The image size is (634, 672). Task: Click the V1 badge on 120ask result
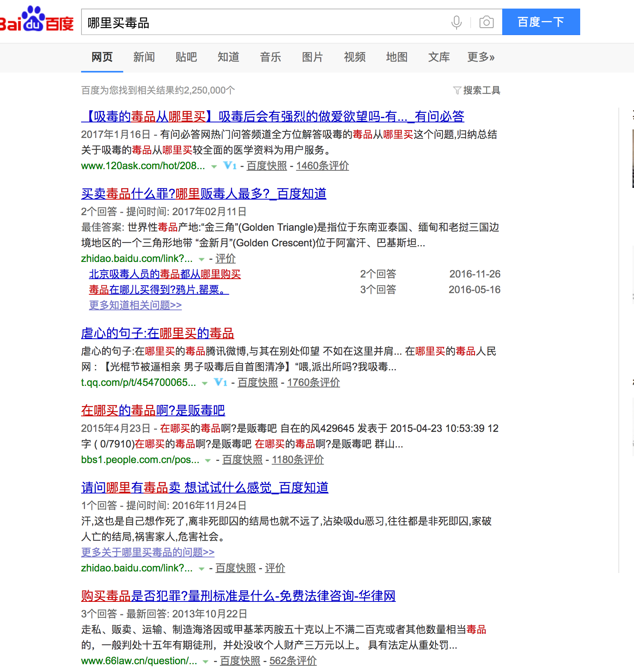[230, 166]
